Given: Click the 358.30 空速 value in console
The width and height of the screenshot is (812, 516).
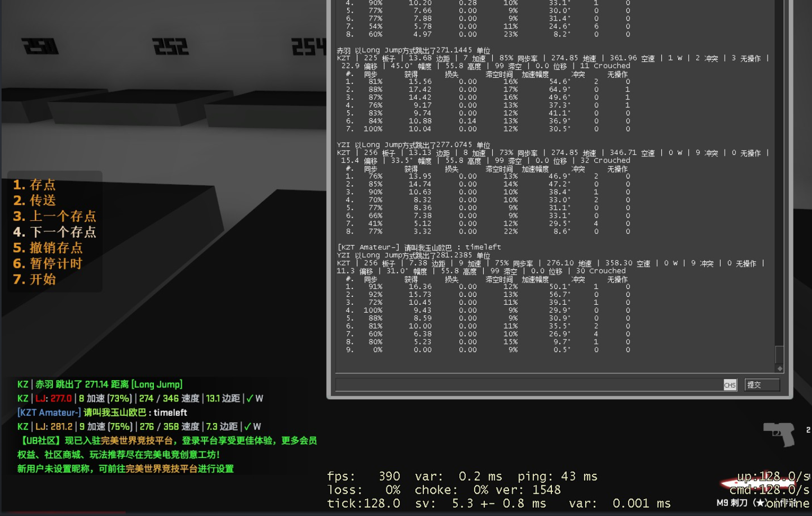Looking at the screenshot, I should pyautogui.click(x=628, y=263).
